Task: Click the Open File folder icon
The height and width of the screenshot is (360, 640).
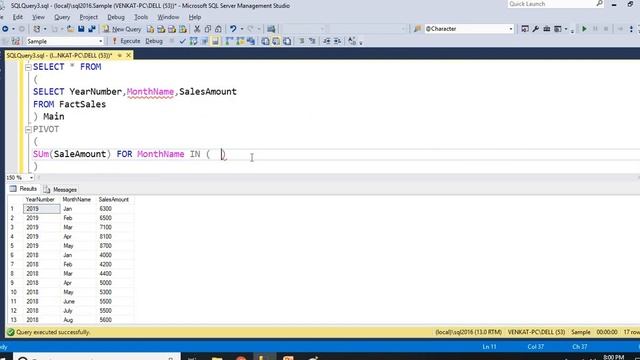Action: [70, 29]
